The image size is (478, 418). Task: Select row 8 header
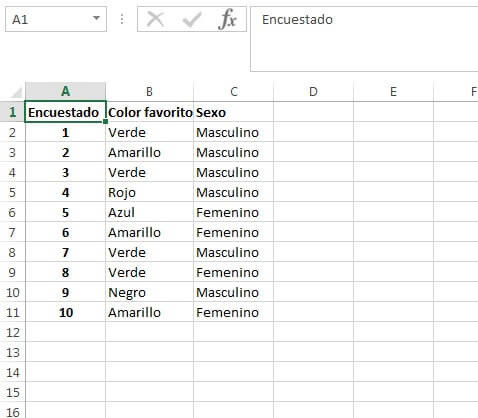click(13, 252)
